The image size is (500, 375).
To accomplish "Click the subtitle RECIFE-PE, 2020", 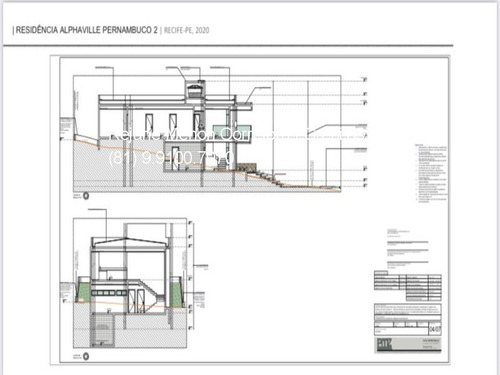I will (x=187, y=30).
